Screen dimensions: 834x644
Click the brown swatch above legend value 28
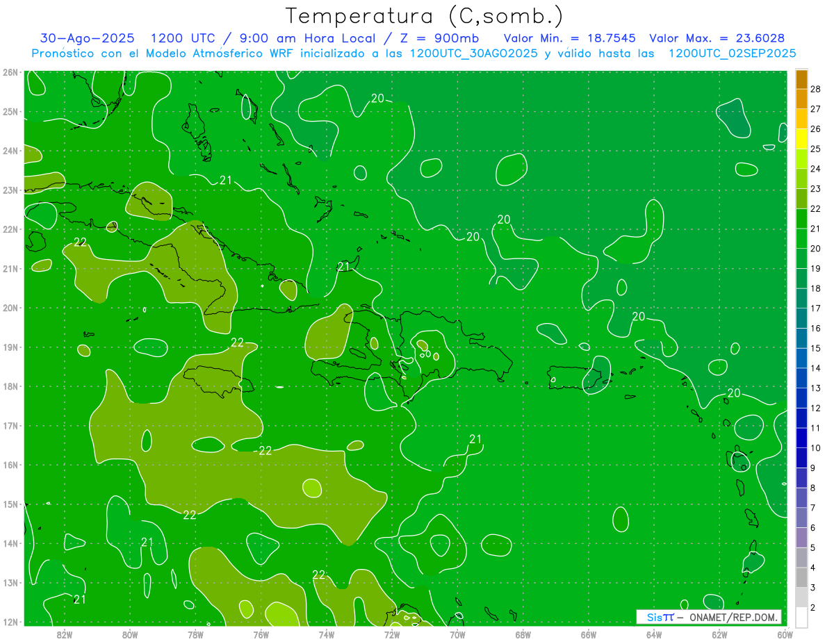801,79
